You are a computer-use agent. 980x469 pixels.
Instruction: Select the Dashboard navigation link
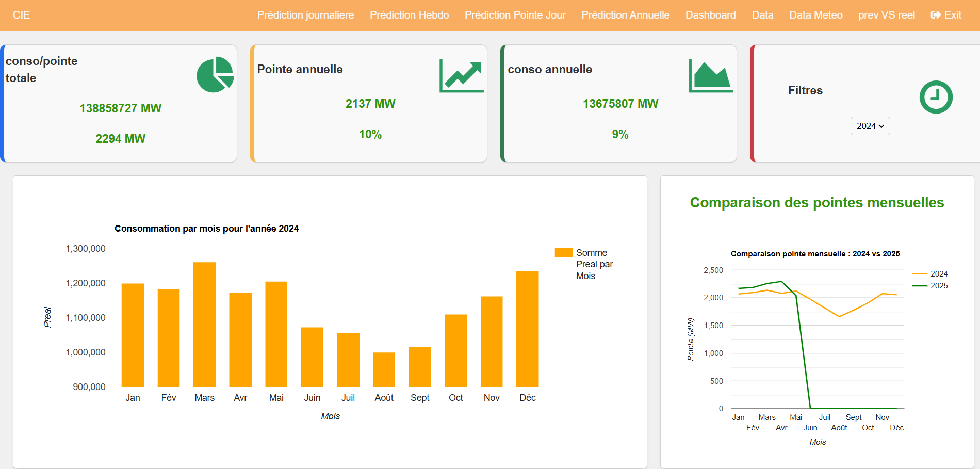click(x=710, y=15)
